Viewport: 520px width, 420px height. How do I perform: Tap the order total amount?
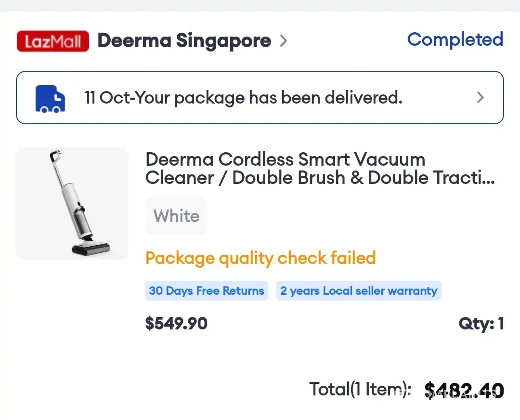pos(464,391)
